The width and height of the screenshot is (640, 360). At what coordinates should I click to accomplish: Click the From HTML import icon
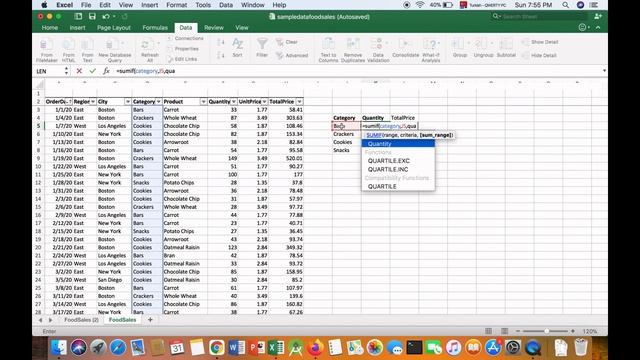[x=69, y=44]
